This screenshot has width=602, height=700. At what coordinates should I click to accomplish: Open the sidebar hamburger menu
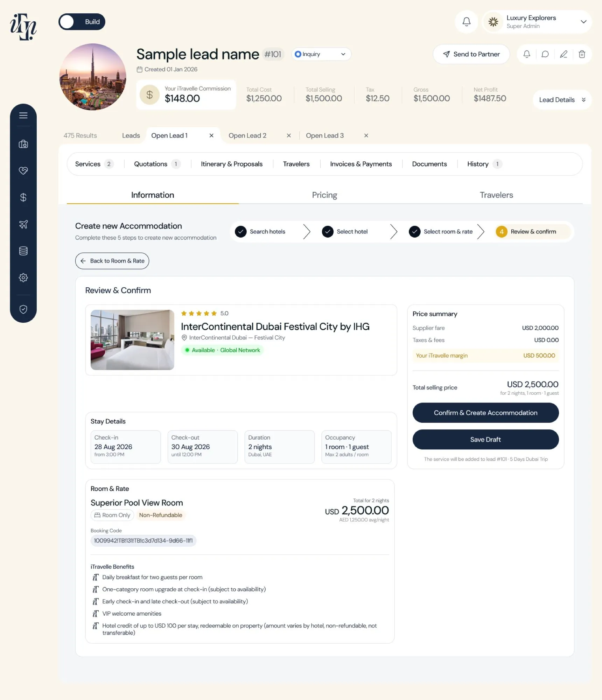(x=23, y=115)
